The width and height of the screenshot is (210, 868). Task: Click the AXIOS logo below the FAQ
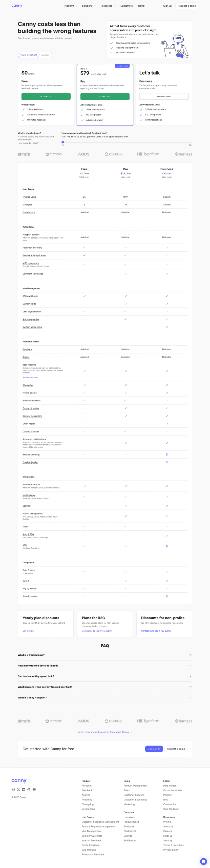click(x=83, y=721)
